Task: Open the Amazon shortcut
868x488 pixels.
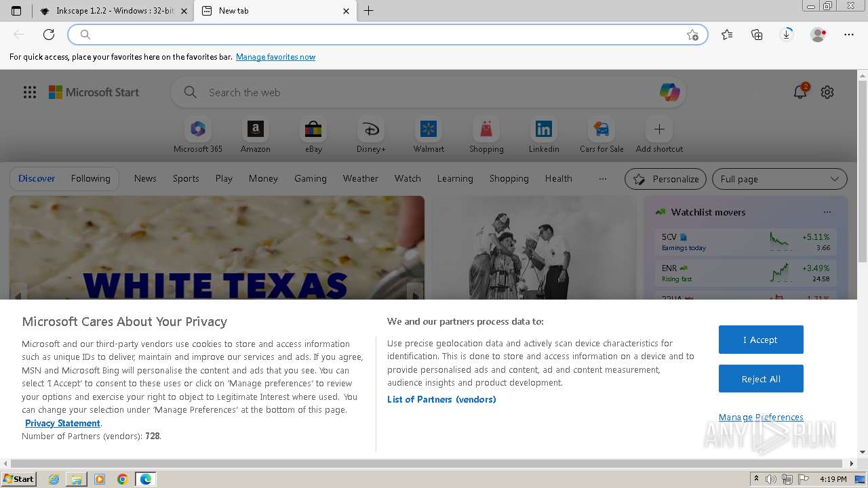Action: coord(256,135)
